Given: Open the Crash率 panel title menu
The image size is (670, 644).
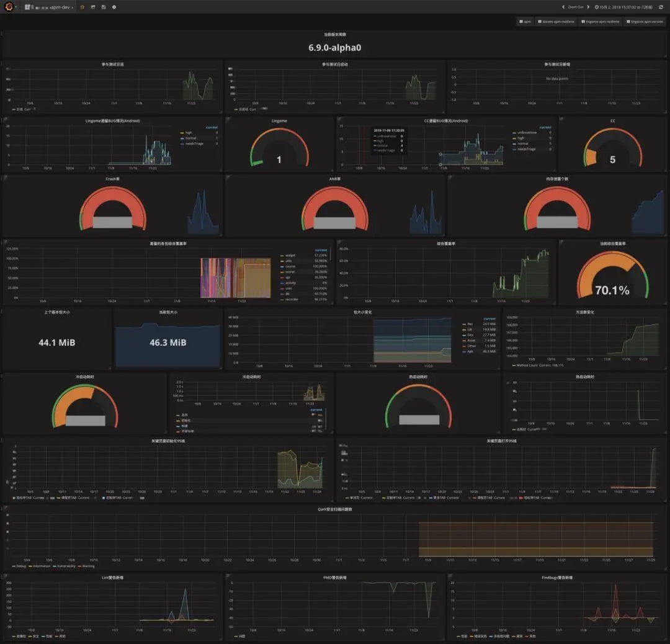Looking at the screenshot, I should click(112, 179).
